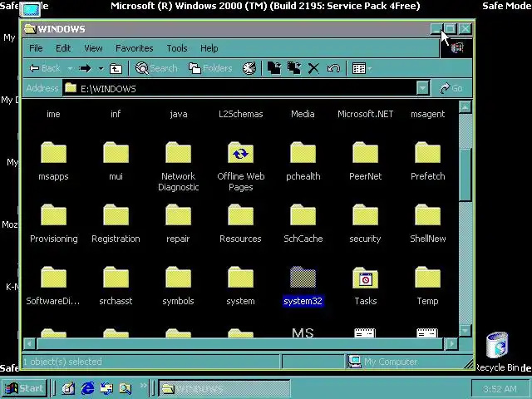532x399 pixels.
Task: Click the History toolbar icon
Action: [x=249, y=68]
